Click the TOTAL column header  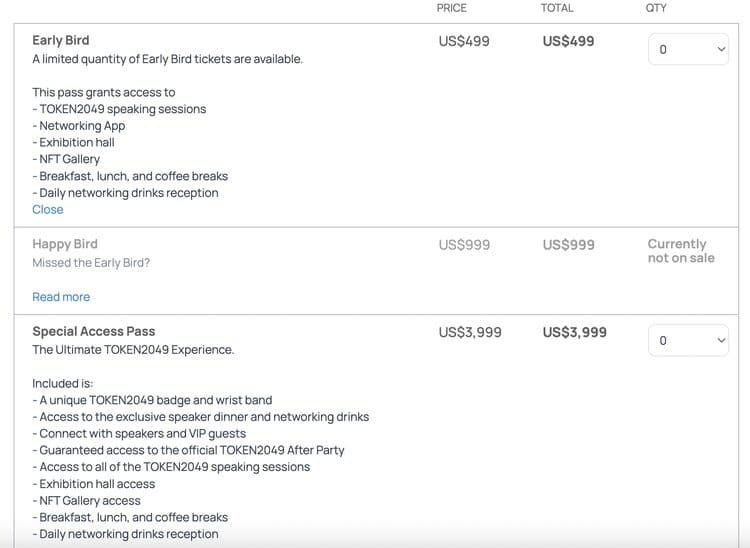point(557,8)
